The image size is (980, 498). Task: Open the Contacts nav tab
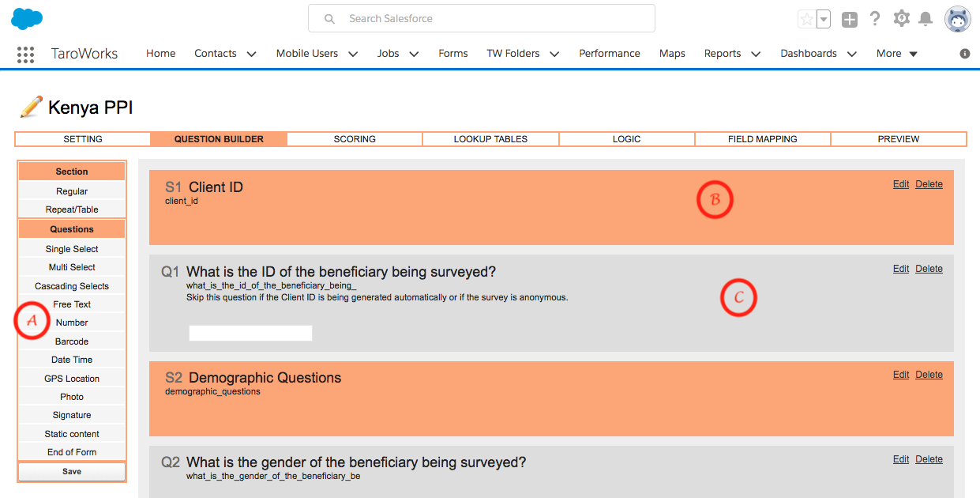pyautogui.click(x=216, y=54)
